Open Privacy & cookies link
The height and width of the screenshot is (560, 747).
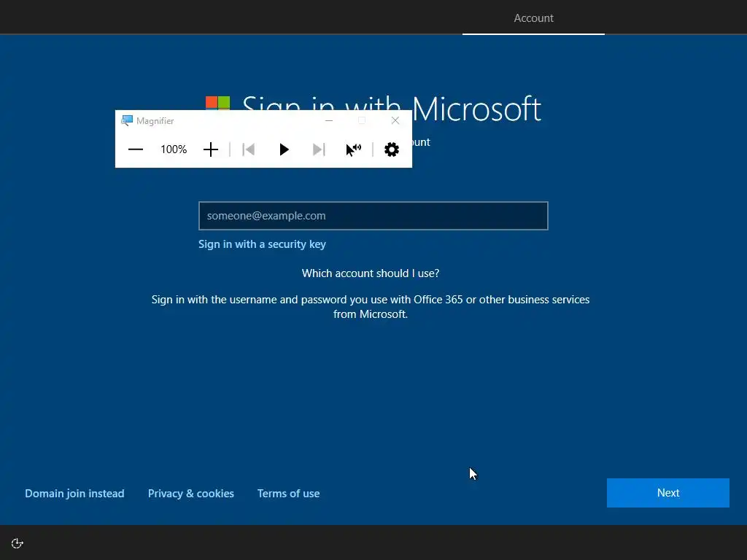(191, 494)
